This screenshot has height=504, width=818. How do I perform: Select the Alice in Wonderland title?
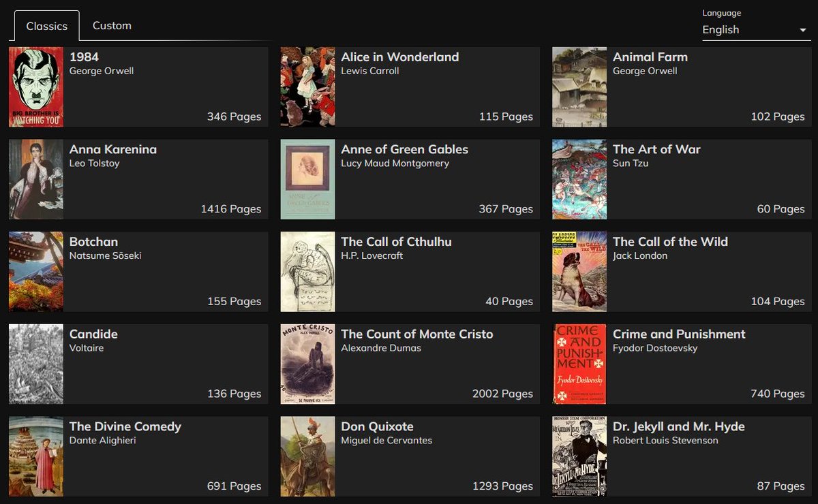(400, 57)
